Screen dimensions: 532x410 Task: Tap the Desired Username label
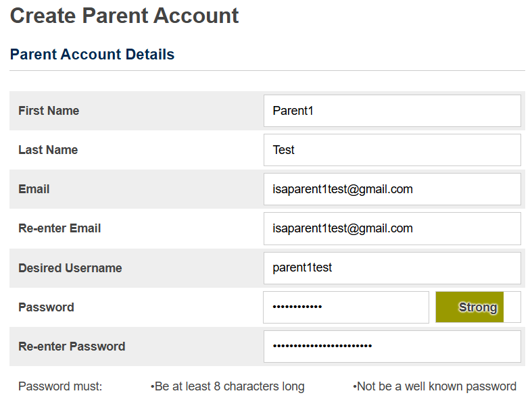pos(70,268)
